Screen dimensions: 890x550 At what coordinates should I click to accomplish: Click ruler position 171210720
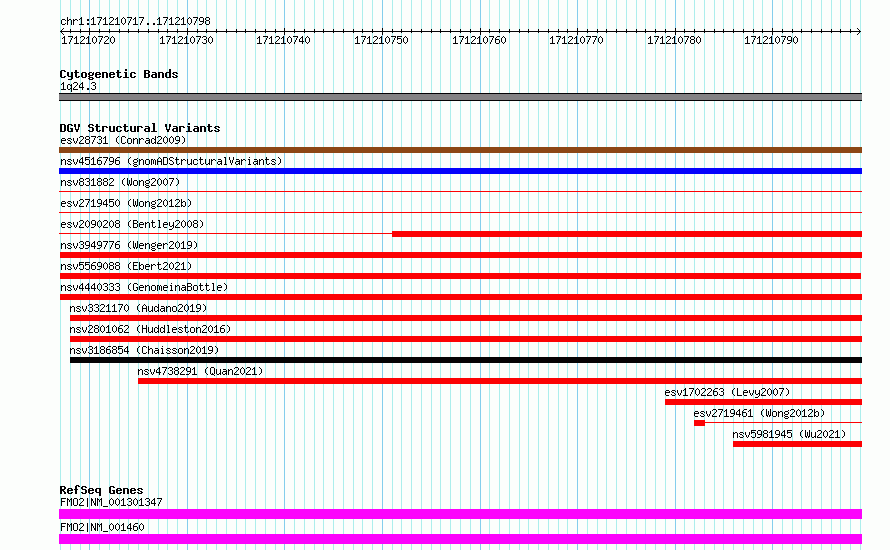(x=89, y=40)
